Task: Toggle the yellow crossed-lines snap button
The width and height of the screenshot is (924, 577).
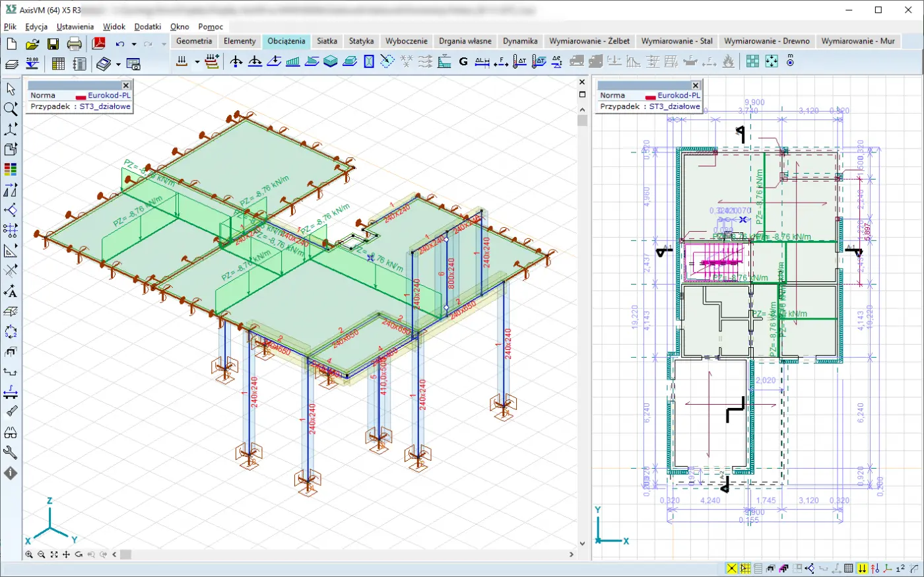Action: click(x=731, y=568)
